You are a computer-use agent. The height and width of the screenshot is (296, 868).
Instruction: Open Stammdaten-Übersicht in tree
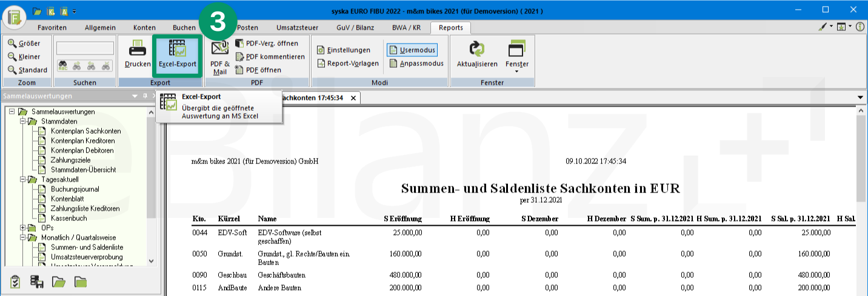84,169
